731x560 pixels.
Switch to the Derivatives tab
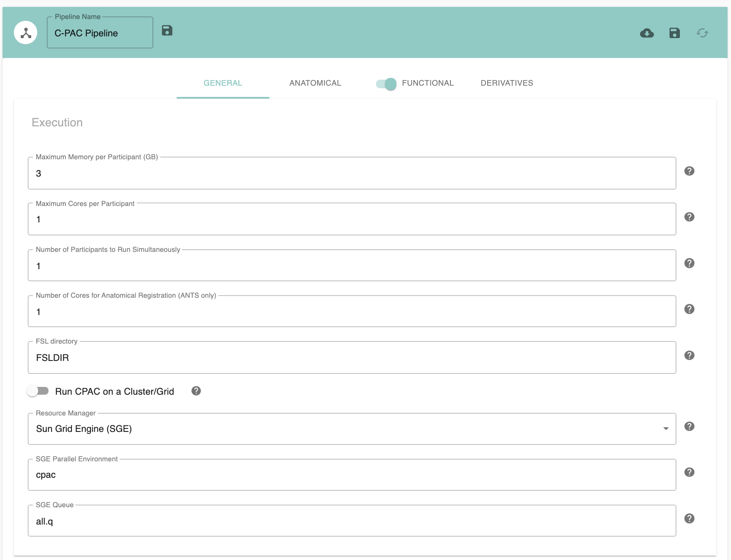[x=507, y=83]
